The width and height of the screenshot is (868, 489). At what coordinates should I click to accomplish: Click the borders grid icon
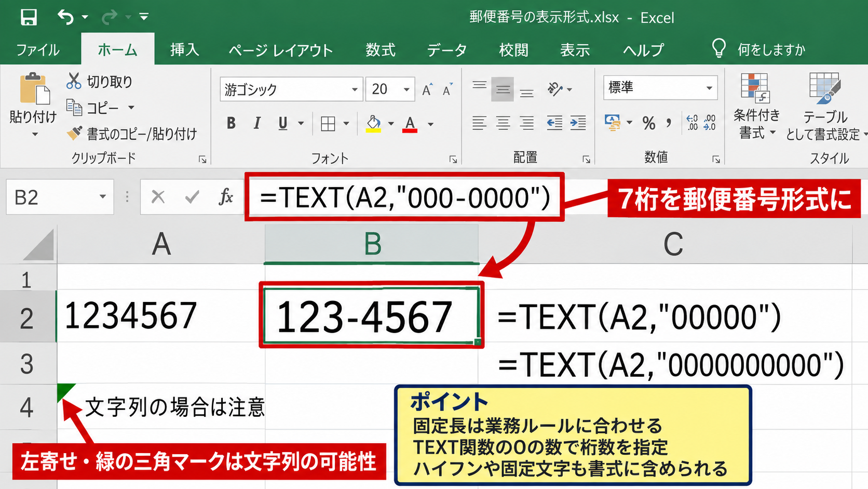point(328,124)
